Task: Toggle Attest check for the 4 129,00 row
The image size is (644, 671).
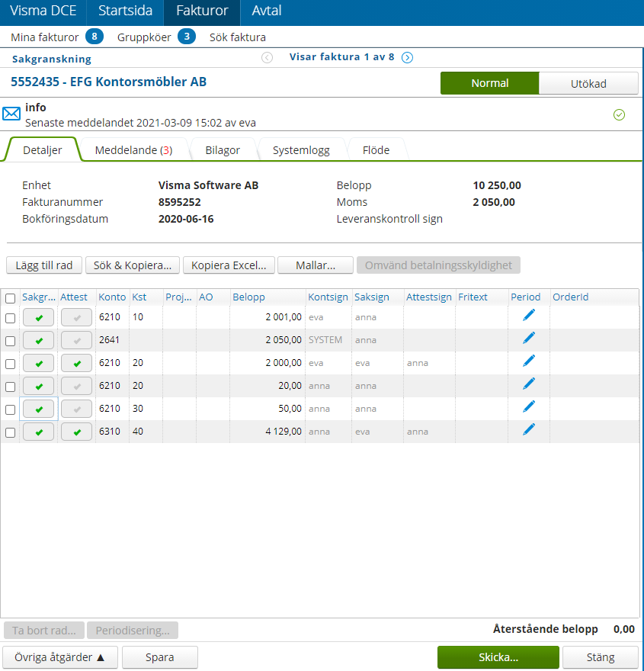Action: (76, 432)
